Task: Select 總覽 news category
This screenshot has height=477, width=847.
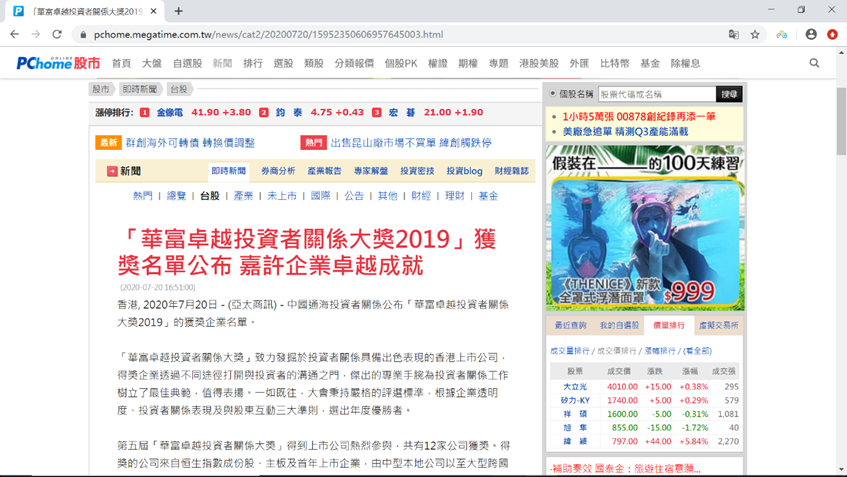Action: (x=176, y=196)
